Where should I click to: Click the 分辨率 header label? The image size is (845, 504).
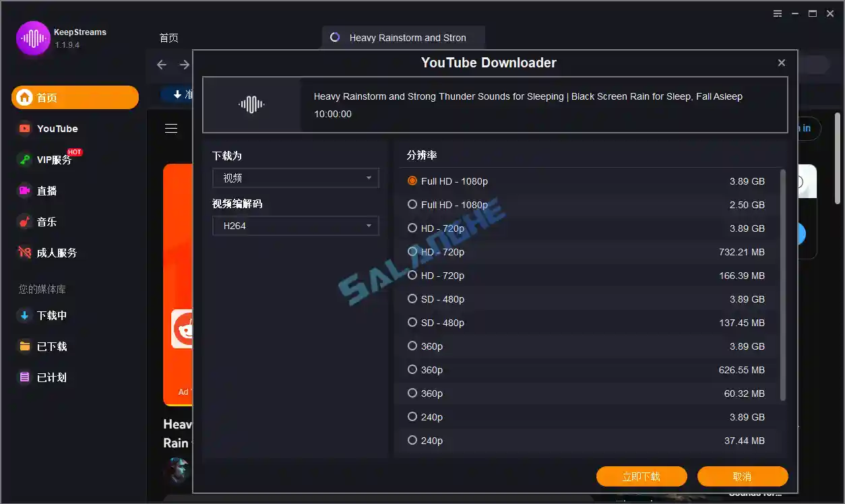422,155
